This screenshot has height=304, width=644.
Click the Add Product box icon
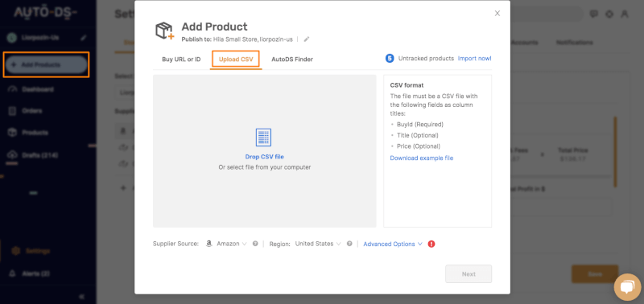click(164, 31)
